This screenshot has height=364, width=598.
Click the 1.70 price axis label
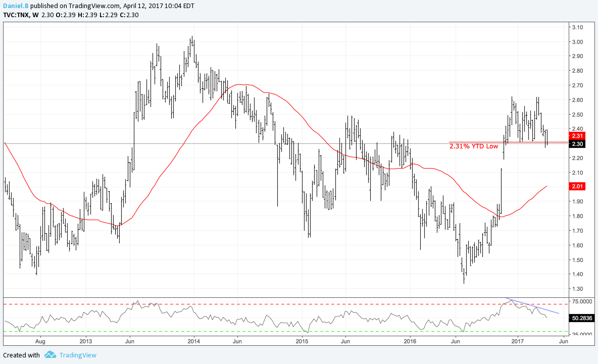point(577,231)
